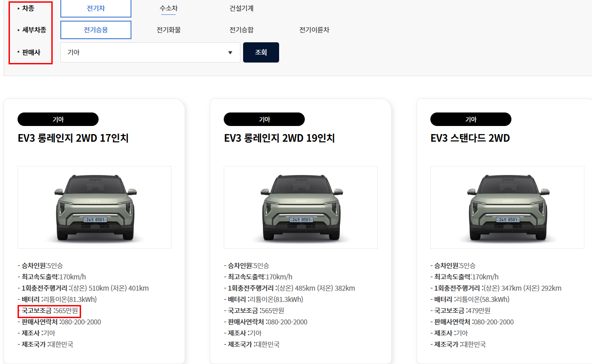Click 제조사 기아 on 19인치 card

[243, 333]
